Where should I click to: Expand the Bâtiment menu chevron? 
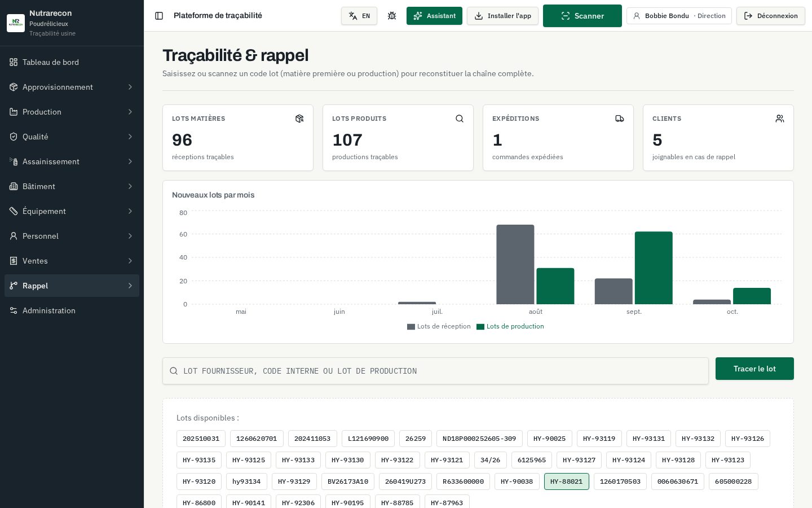[130, 186]
